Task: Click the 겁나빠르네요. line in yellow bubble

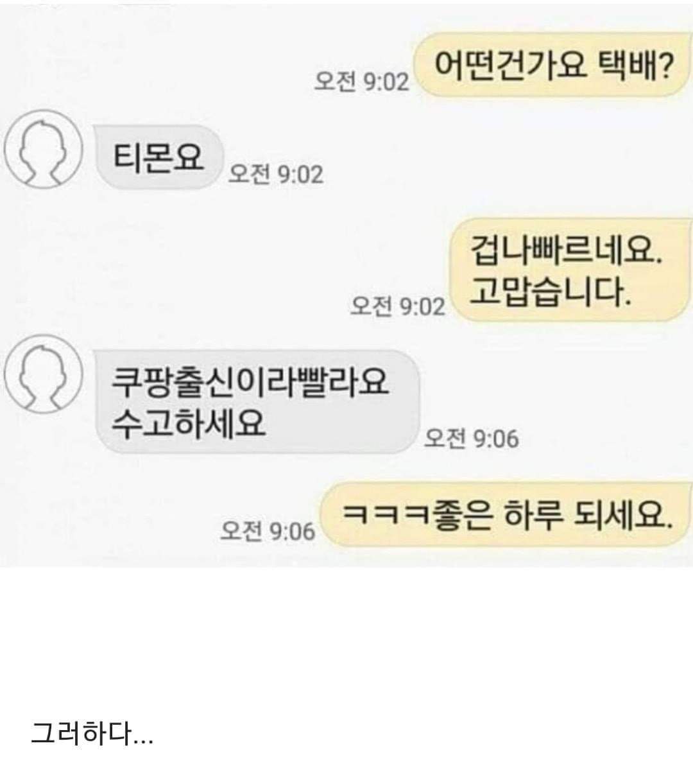Action: pos(566,250)
